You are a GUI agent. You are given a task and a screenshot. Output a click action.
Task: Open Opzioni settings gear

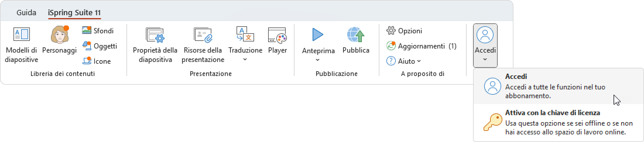tap(404, 31)
